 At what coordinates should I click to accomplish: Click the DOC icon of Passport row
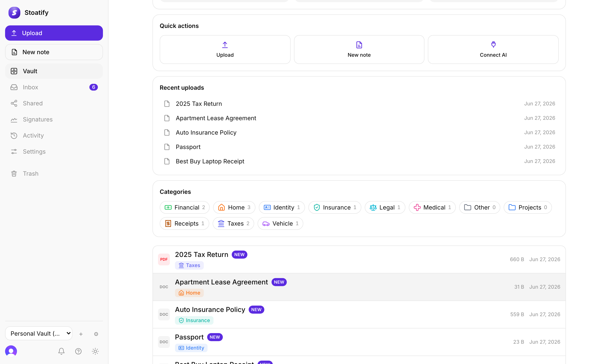[x=164, y=342]
